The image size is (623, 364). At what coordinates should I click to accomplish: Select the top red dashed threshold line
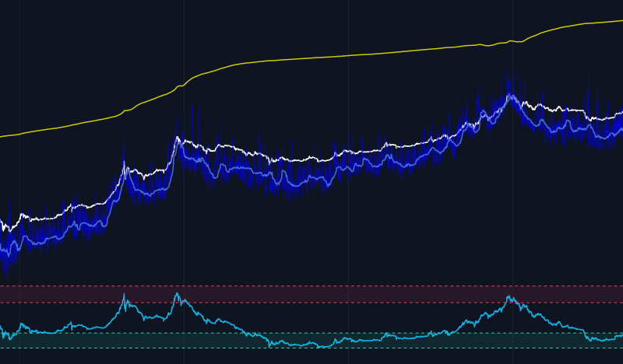311,285
